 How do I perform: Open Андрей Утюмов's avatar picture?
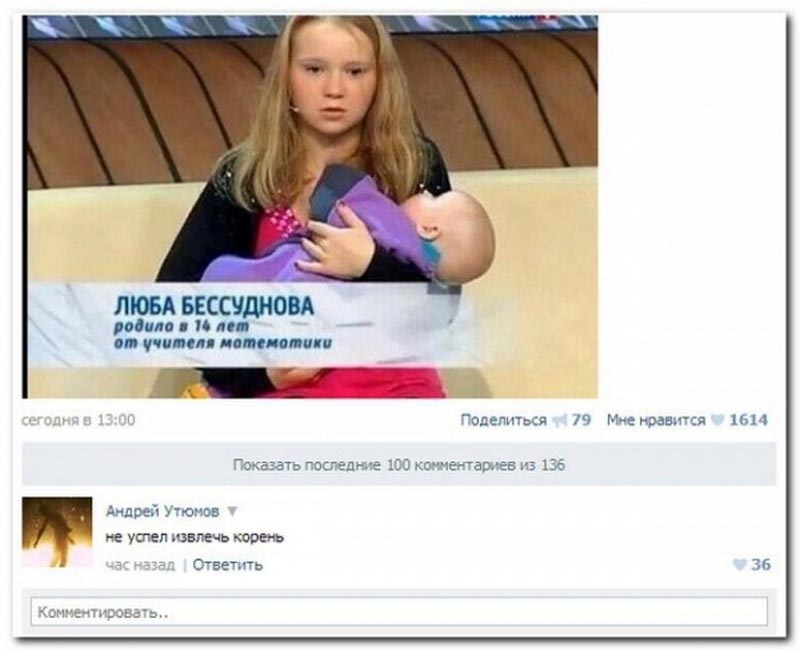[x=57, y=532]
